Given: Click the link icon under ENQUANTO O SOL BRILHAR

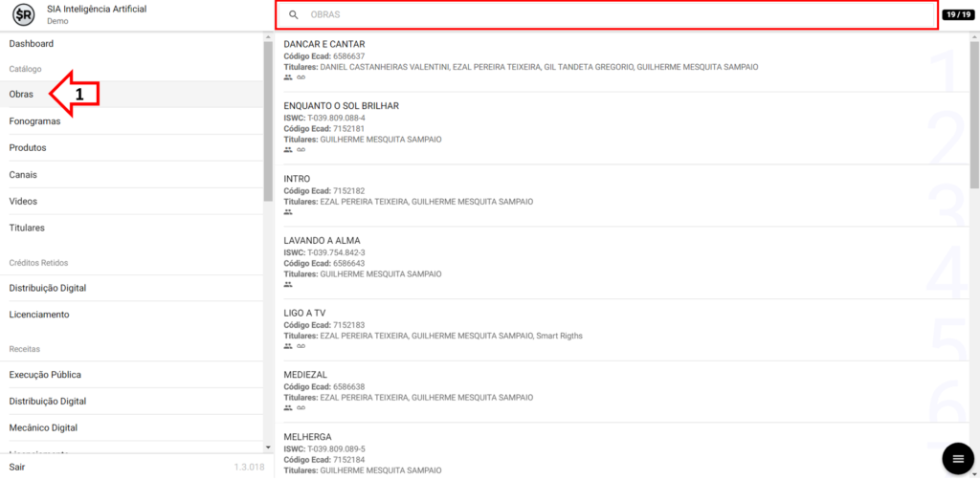Looking at the screenshot, I should coord(301,150).
